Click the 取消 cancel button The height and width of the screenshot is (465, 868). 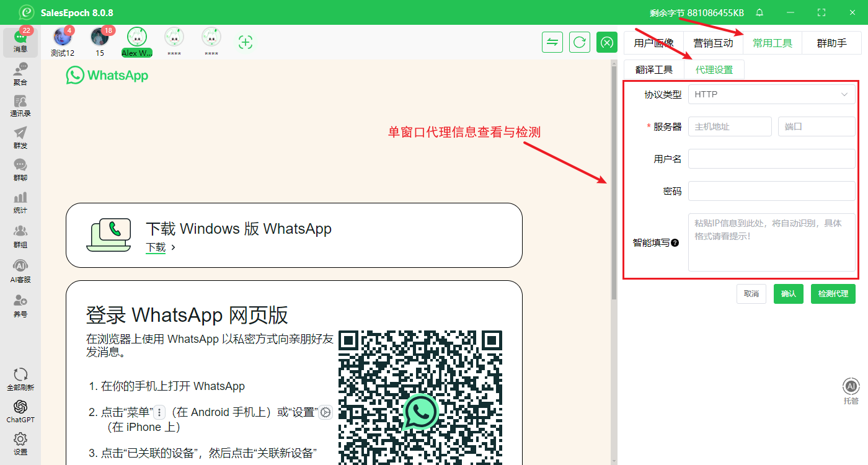(x=751, y=293)
